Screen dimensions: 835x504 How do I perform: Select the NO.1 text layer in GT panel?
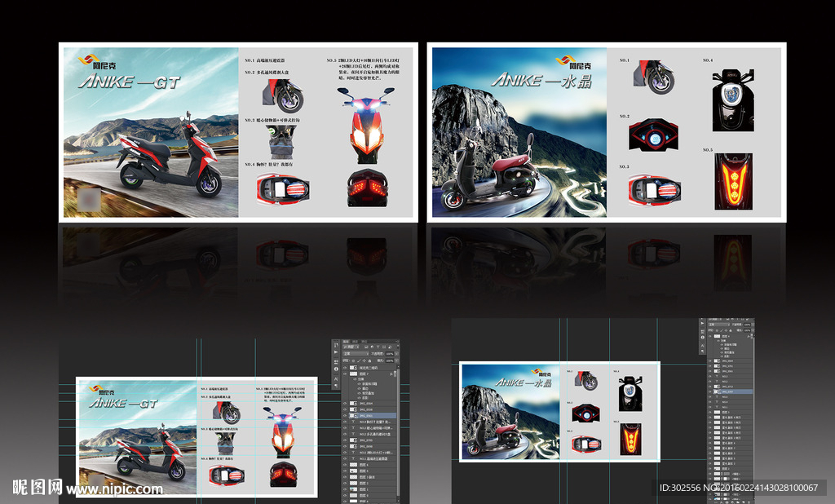coord(369,458)
